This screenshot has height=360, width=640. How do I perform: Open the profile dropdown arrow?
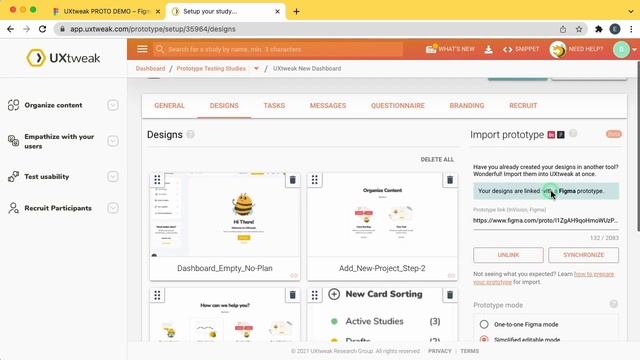click(x=634, y=50)
